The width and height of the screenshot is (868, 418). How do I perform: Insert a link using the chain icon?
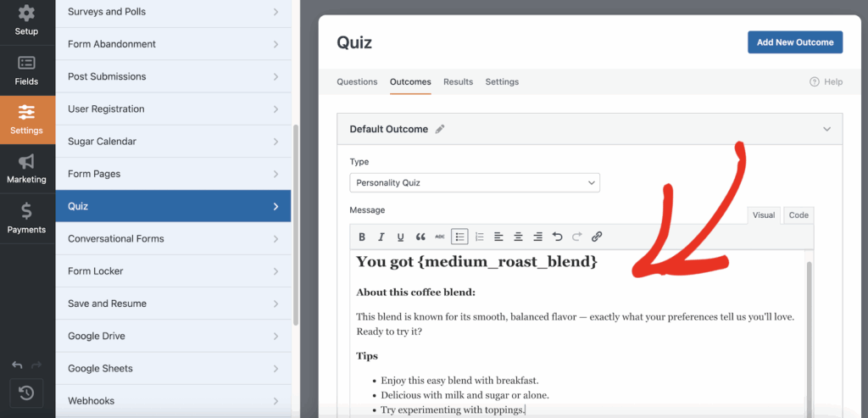596,237
